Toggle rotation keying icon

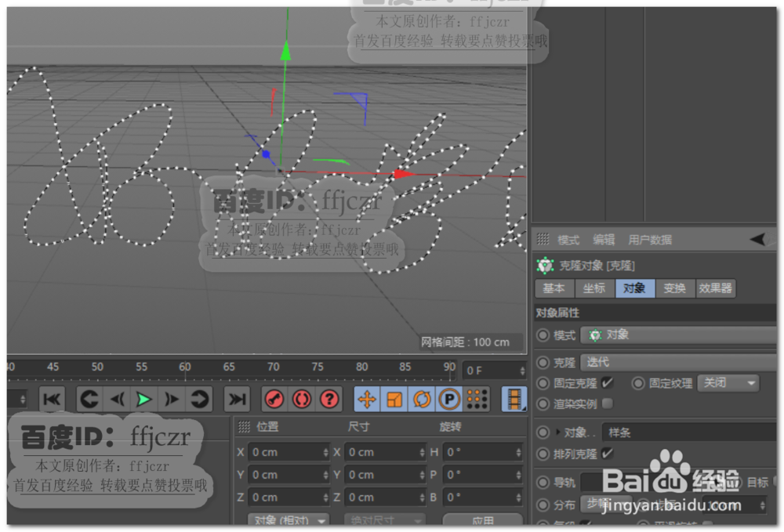tap(422, 399)
